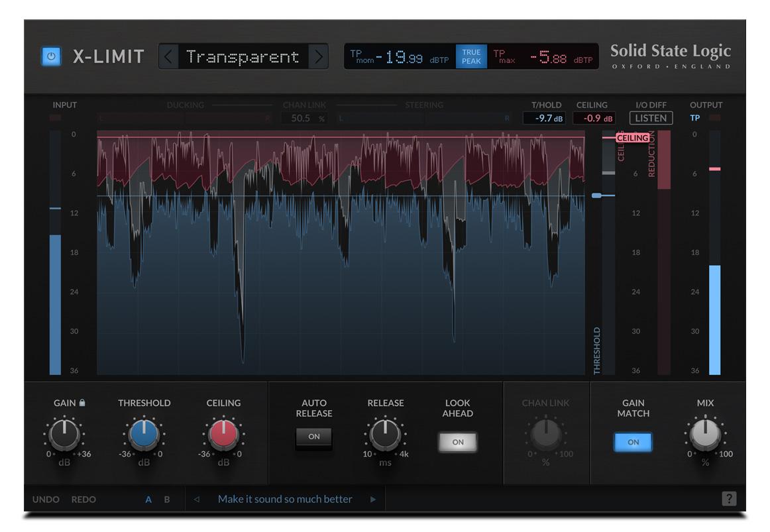Click the dimmed DUCKING label

pos(185,105)
